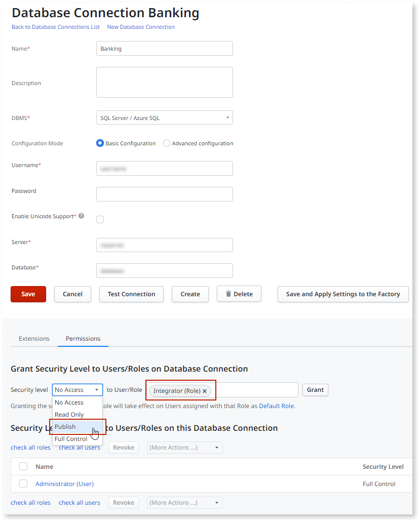Switch to the Extensions tab
The width and height of the screenshot is (420, 522).
coord(34,339)
